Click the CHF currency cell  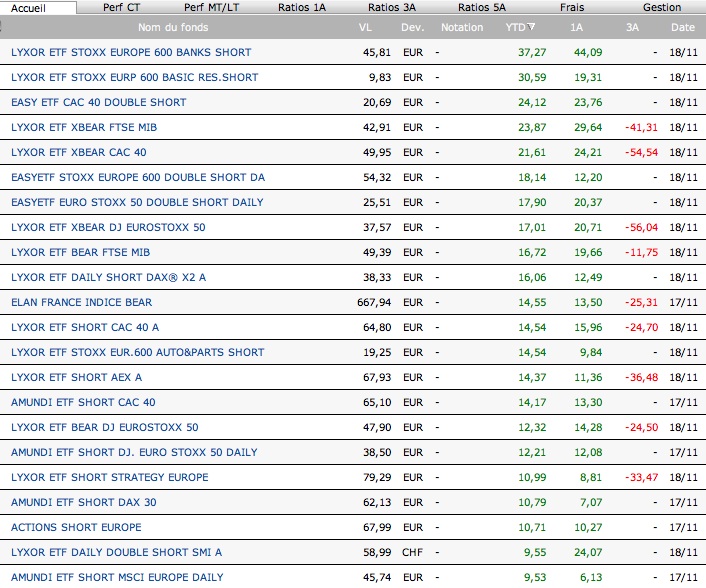[412, 552]
